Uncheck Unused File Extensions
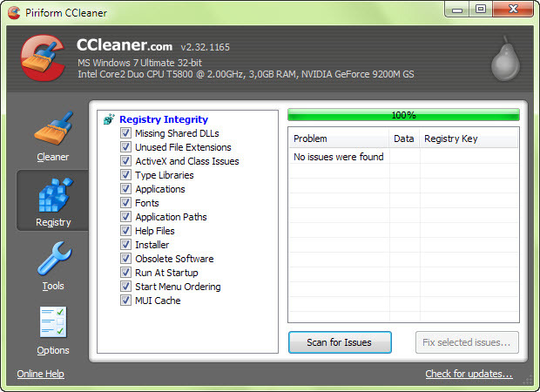 (125, 147)
